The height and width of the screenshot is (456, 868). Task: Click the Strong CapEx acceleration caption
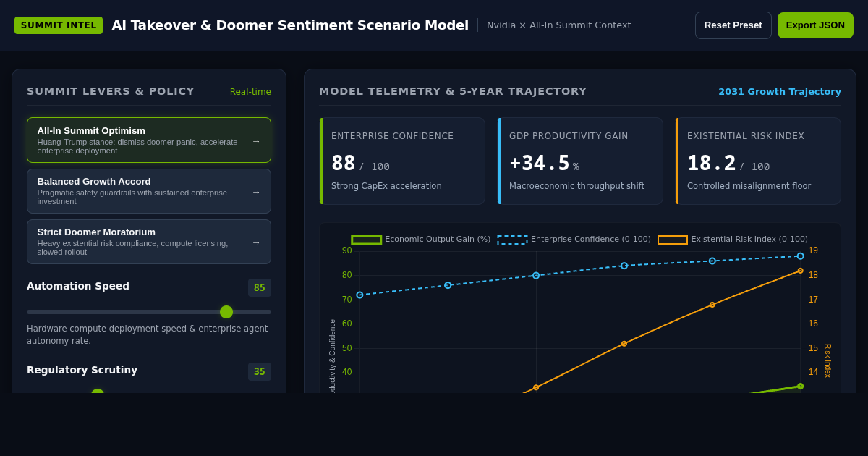click(386, 186)
